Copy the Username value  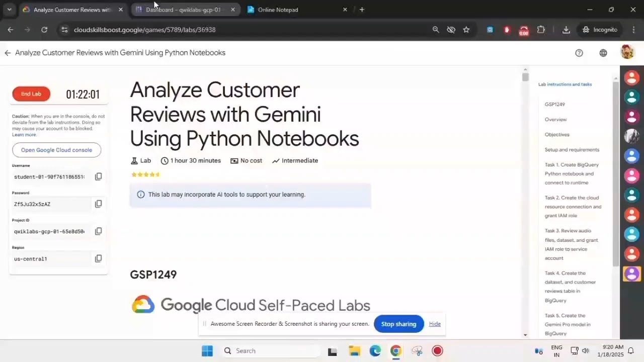98,176
